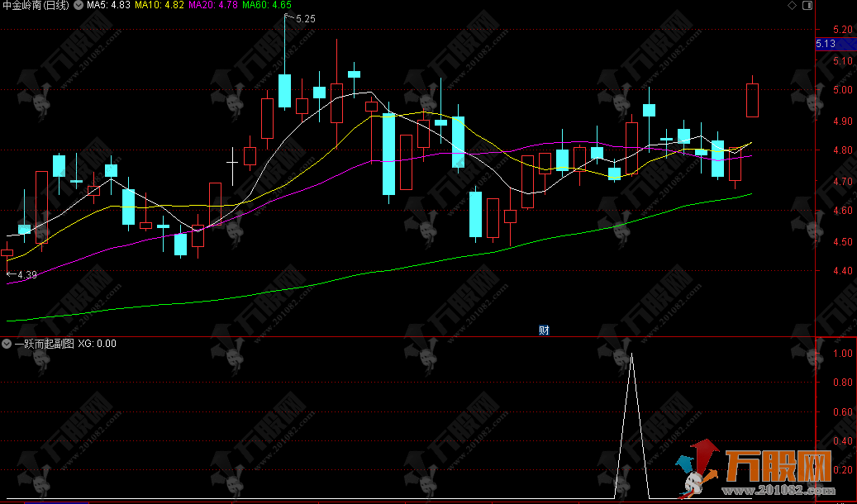Click the 0.40 sub-chart axis label
This screenshot has height=504, width=857.
tap(843, 440)
